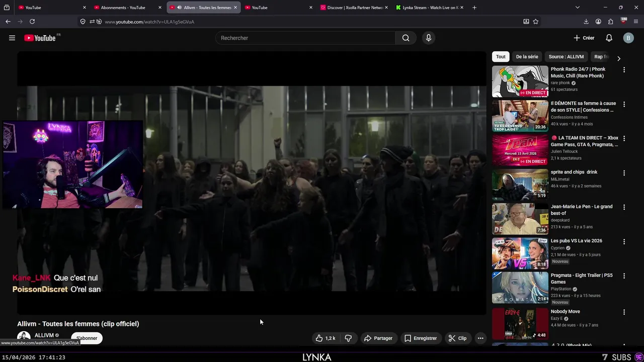Open the notifications bell
This screenshot has height=362, width=644.
point(609,38)
